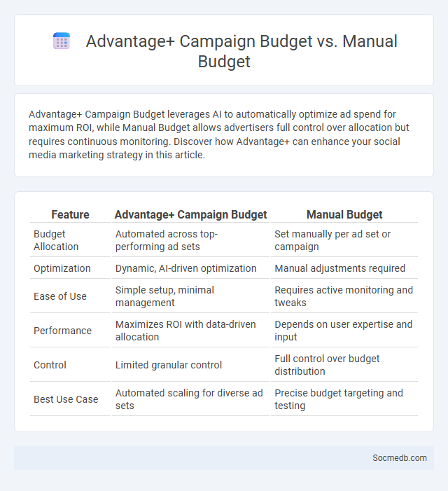The image size is (448, 491).
Task: Click the Socmedb.com footer link
Action: click(x=400, y=458)
